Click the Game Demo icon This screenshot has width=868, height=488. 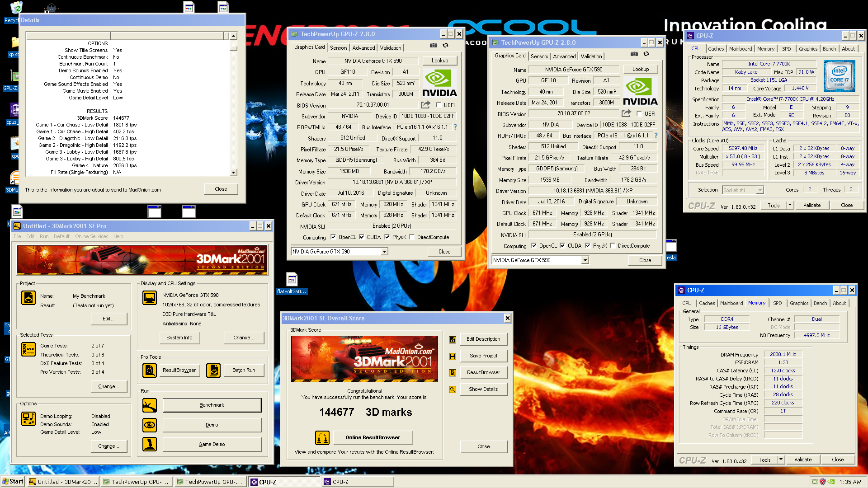coord(150,444)
